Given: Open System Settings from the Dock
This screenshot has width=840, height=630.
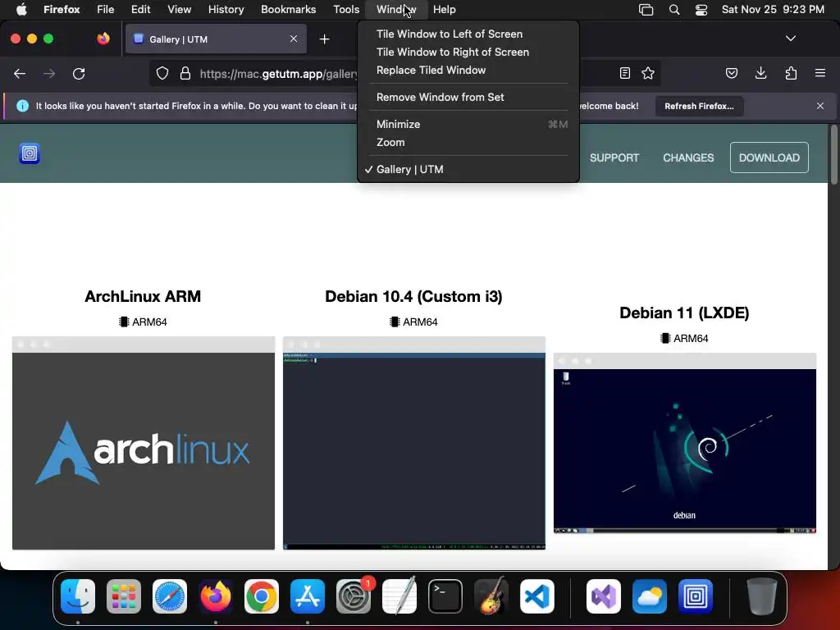Looking at the screenshot, I should tap(354, 596).
